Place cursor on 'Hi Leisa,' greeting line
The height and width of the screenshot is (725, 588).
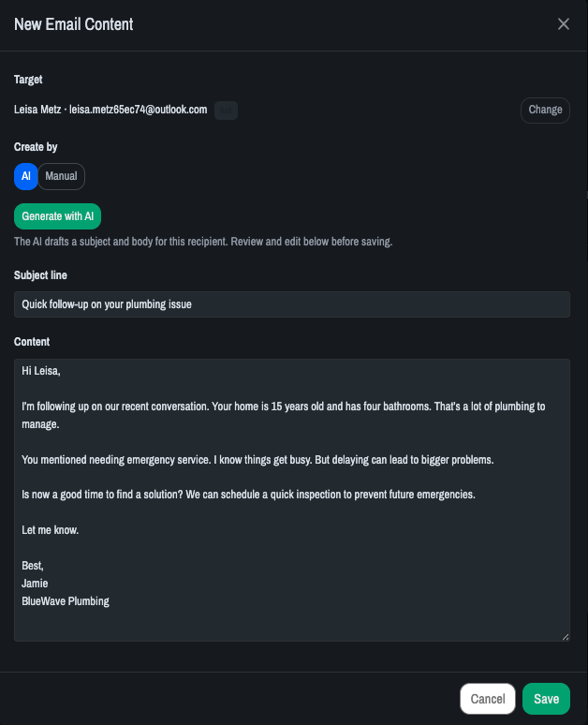point(41,371)
